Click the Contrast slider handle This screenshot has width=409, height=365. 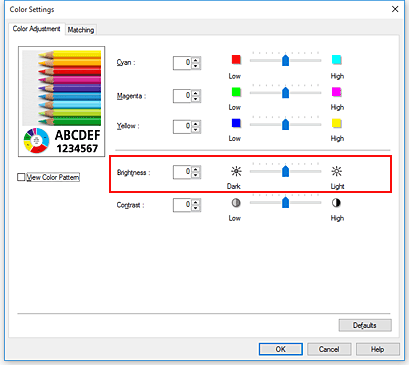[285, 202]
